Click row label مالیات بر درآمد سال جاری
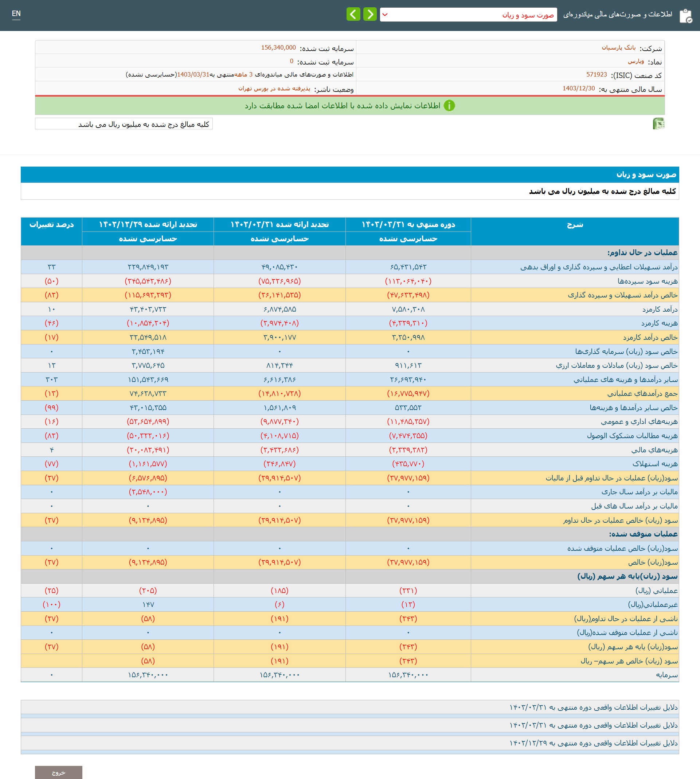 pyautogui.click(x=640, y=492)
